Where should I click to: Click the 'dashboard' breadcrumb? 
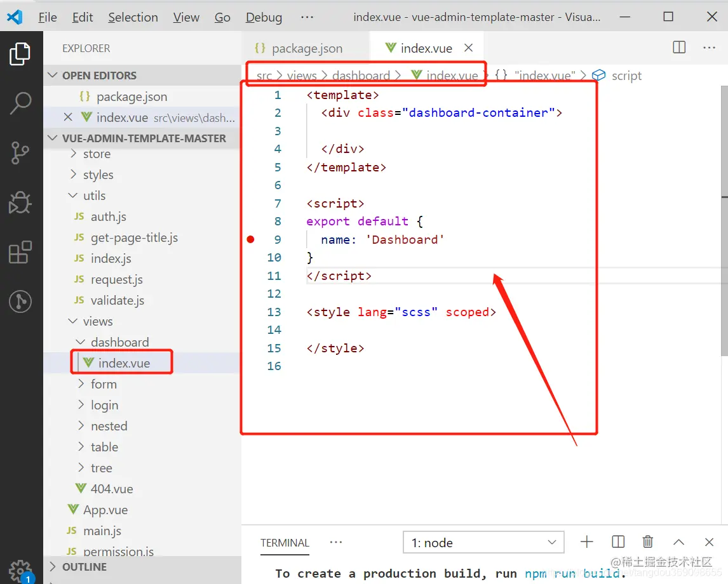(361, 76)
